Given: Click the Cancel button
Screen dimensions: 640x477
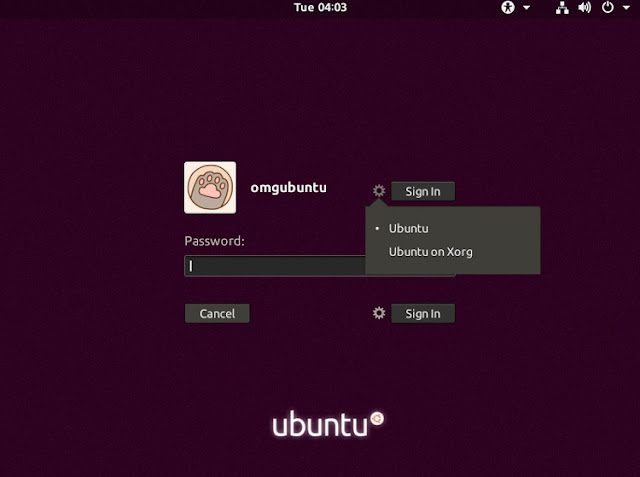Looking at the screenshot, I should [217, 313].
